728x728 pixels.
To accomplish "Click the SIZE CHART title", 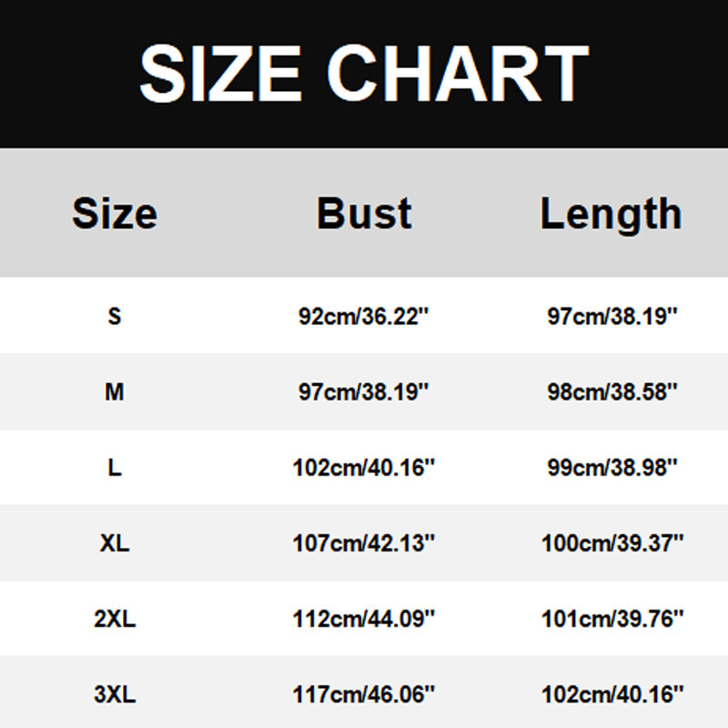I will coord(364,73).
